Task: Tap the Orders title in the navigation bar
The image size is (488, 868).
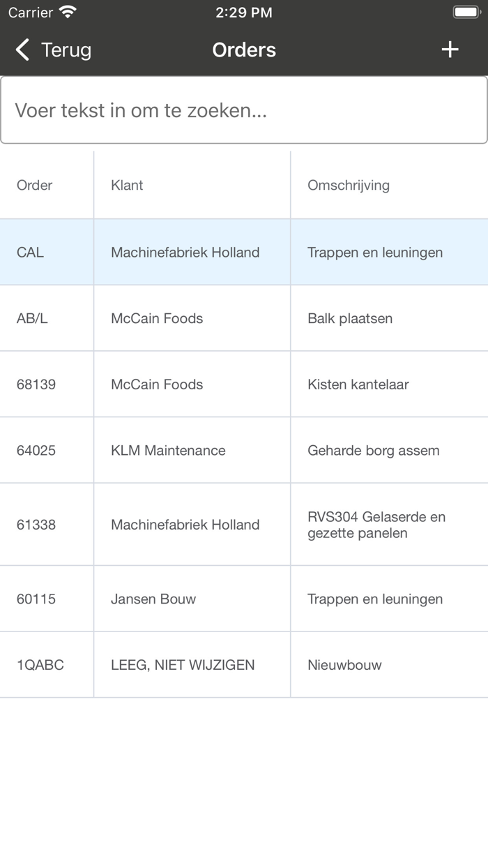Action: pyautogui.click(x=244, y=50)
